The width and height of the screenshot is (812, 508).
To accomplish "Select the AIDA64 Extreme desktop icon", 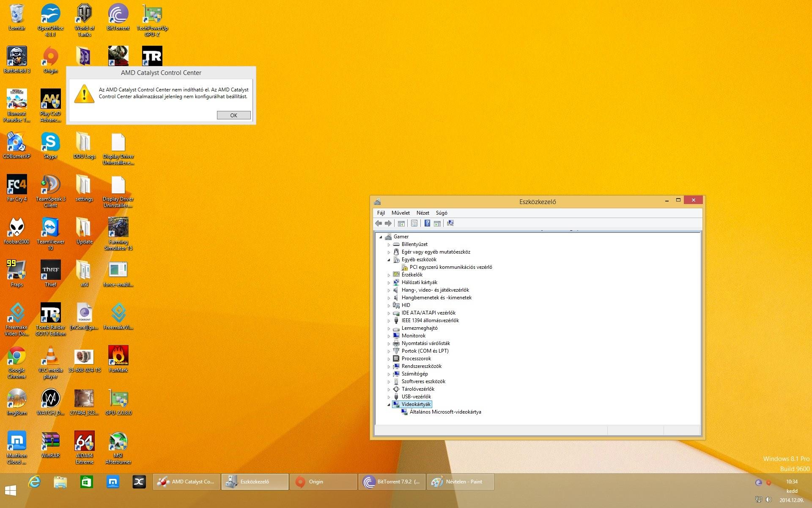I will [x=84, y=447].
